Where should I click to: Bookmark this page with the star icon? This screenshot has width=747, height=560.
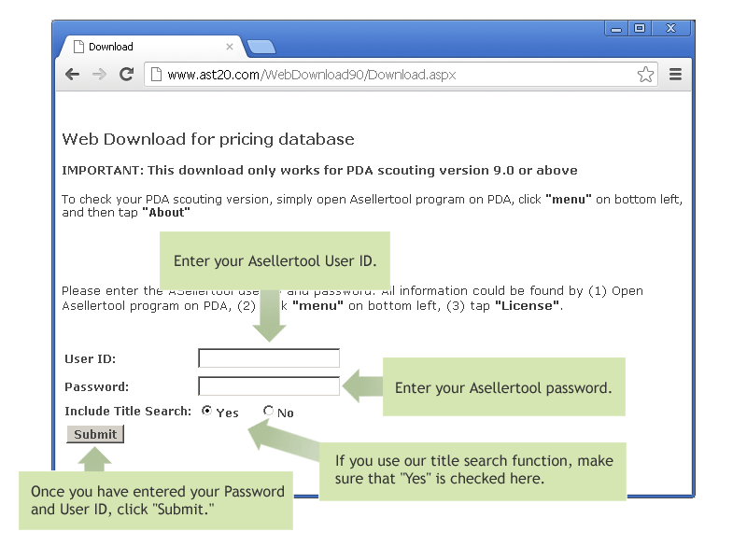click(645, 75)
